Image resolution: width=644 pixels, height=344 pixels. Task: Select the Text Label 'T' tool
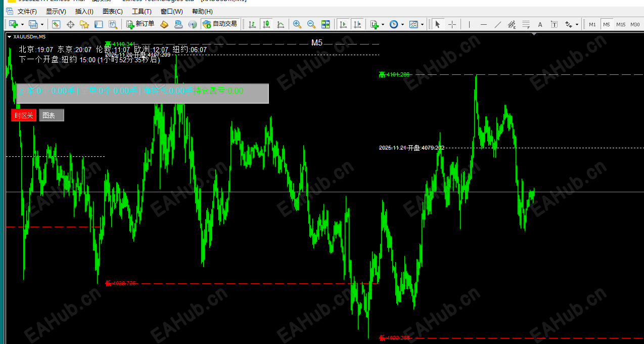pos(554,24)
